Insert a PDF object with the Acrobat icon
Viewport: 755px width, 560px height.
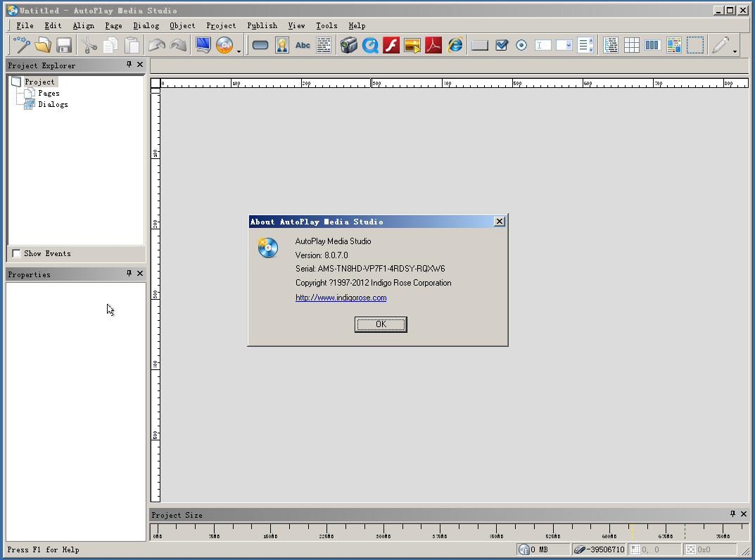coord(434,45)
